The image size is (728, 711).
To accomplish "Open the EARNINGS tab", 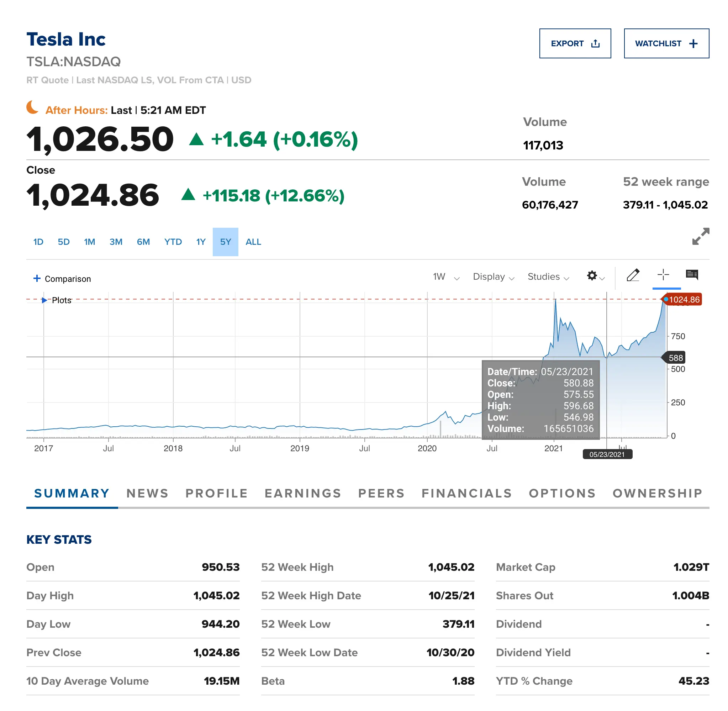I will (x=303, y=494).
